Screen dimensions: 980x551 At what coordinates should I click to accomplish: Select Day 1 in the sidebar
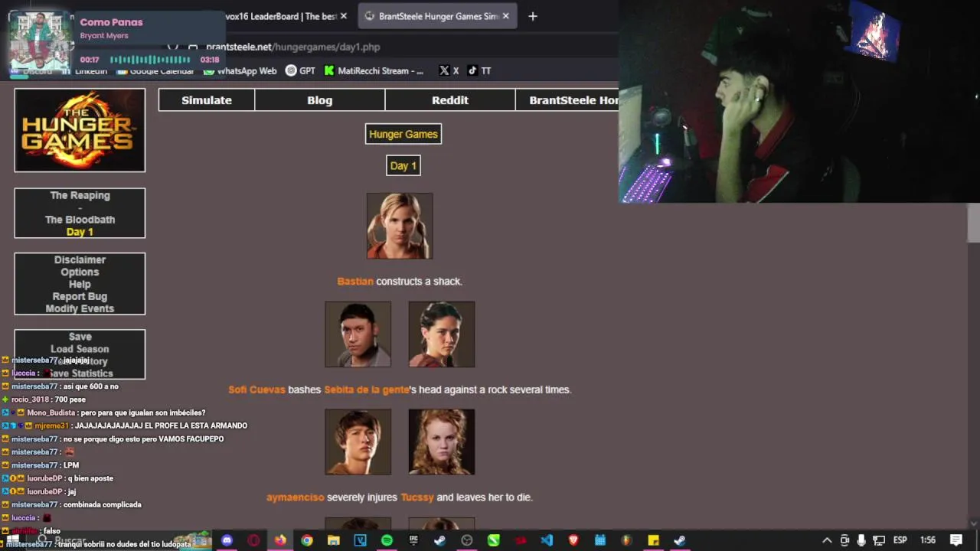point(80,232)
